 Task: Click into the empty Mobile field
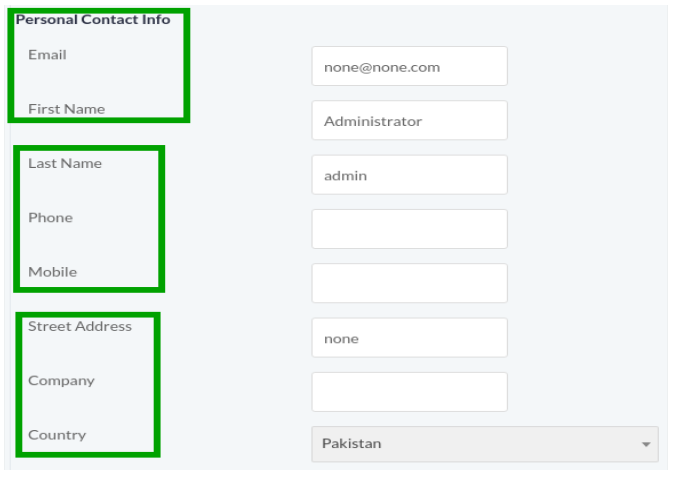pyautogui.click(x=409, y=283)
